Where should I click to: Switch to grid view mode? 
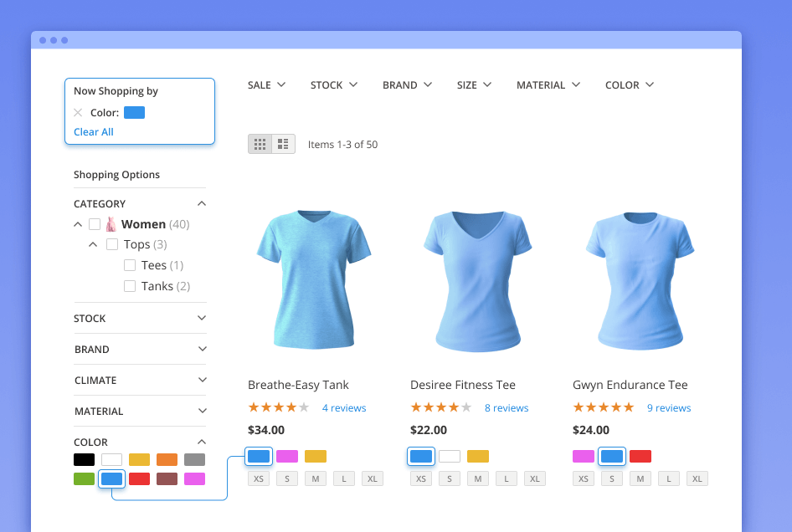click(x=260, y=144)
